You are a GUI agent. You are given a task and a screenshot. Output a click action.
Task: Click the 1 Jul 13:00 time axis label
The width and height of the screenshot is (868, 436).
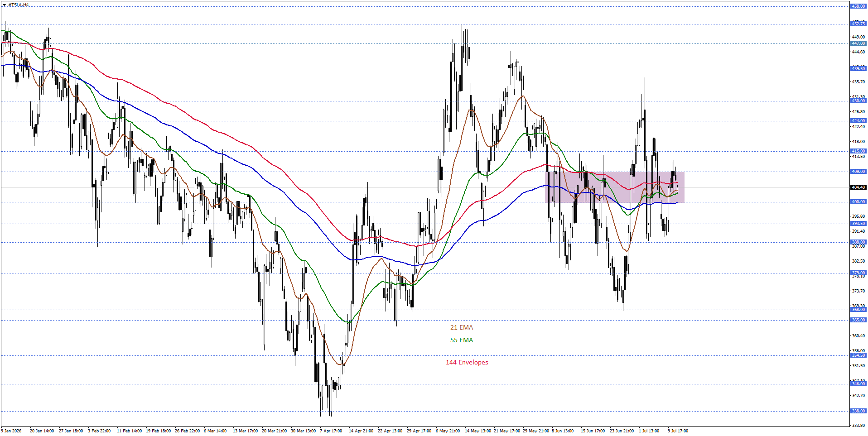649,431
